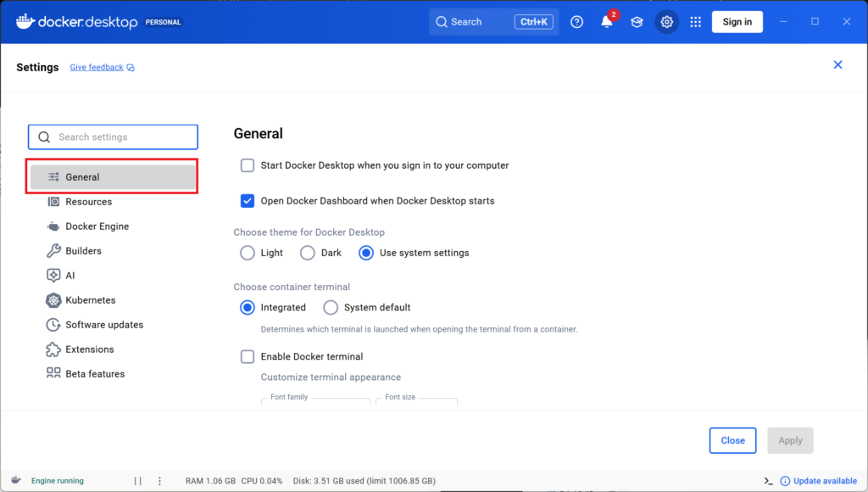
Task: Open the Learning center graduation cap icon
Action: coord(637,21)
